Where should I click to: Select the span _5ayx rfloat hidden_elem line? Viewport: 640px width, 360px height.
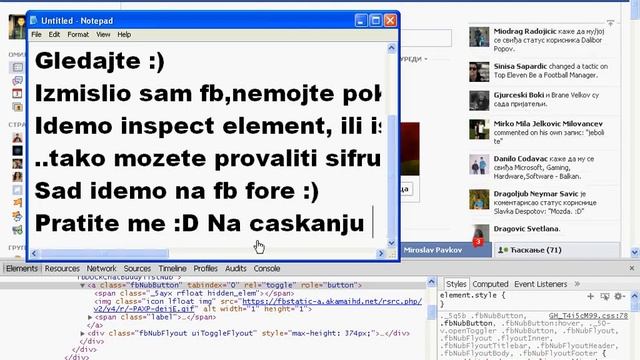click(x=194, y=293)
